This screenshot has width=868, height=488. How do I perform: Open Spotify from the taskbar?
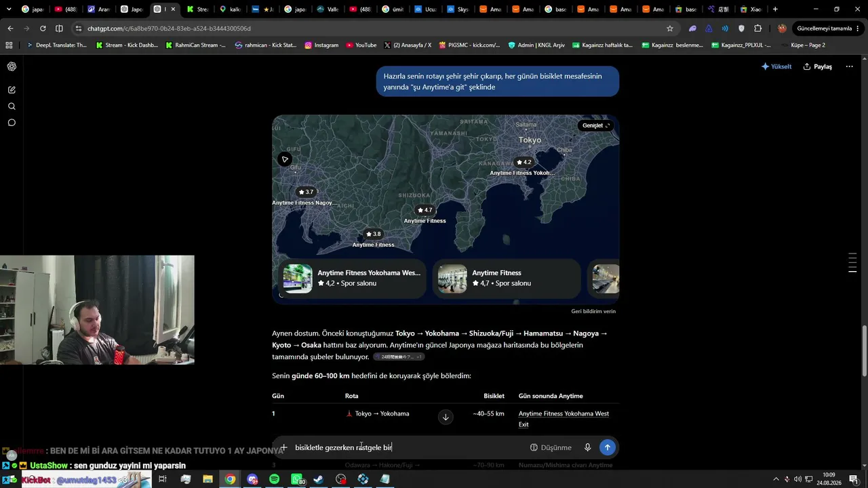pyautogui.click(x=274, y=479)
